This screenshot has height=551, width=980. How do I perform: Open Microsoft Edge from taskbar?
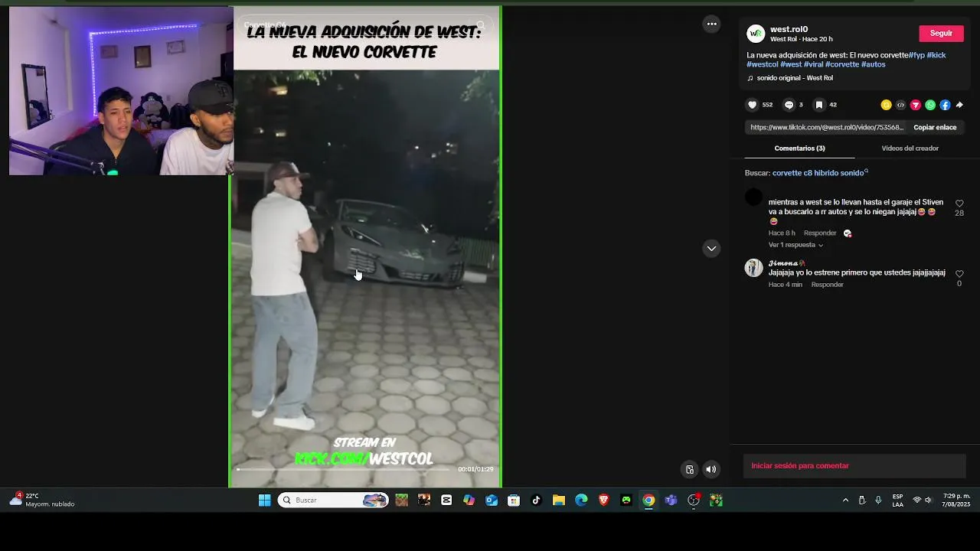581,500
